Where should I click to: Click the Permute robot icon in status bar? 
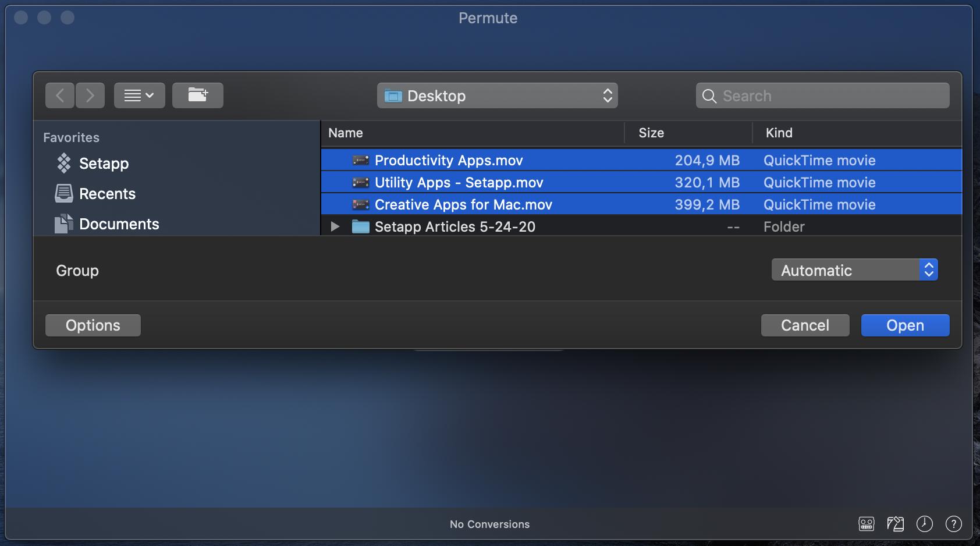click(x=867, y=524)
